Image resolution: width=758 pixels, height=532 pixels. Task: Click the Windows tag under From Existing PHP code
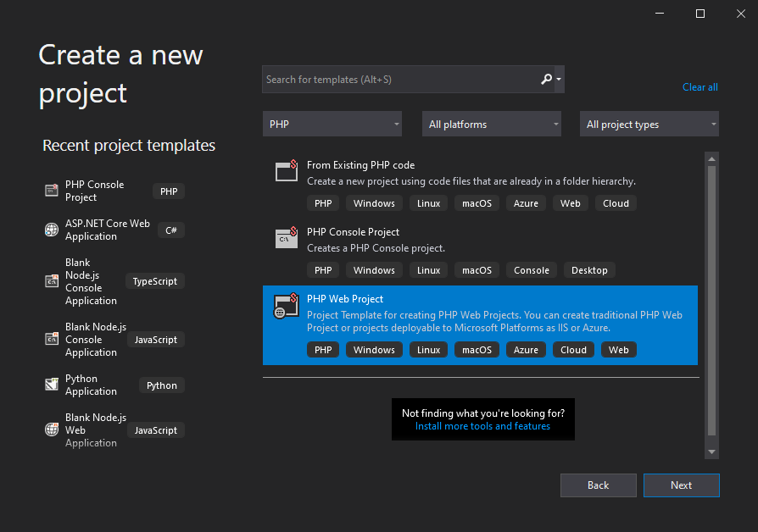374,203
